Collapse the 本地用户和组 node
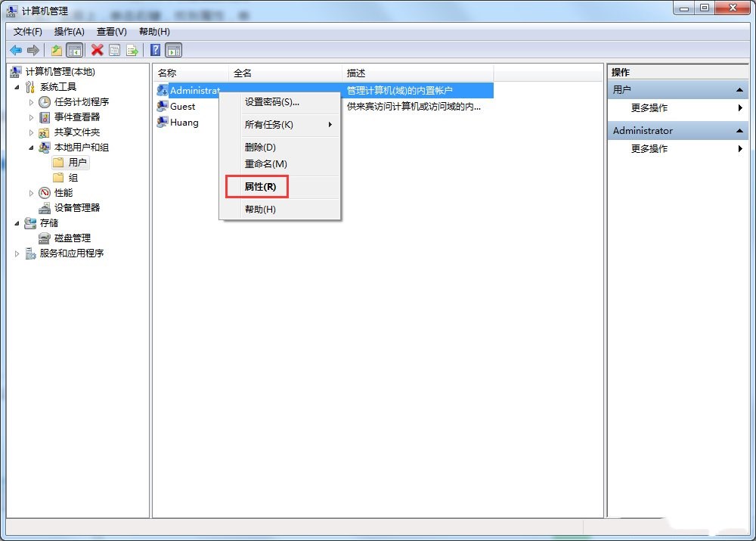 coord(31,148)
